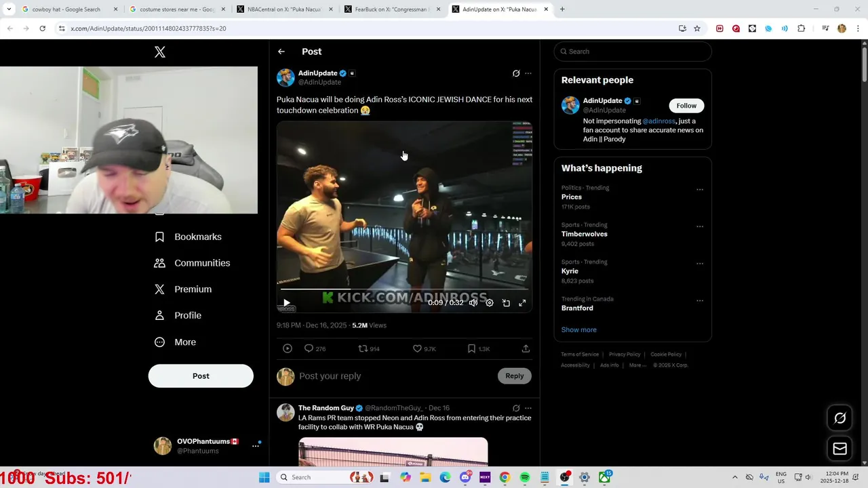This screenshot has width=868, height=488.
Task: Click the reply count icon showing 276
Action: click(x=315, y=348)
